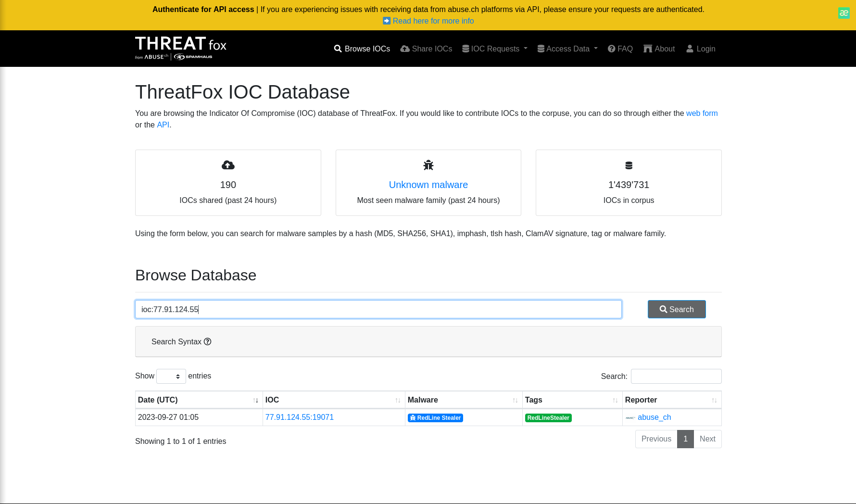Sort table by Malware column

464,400
